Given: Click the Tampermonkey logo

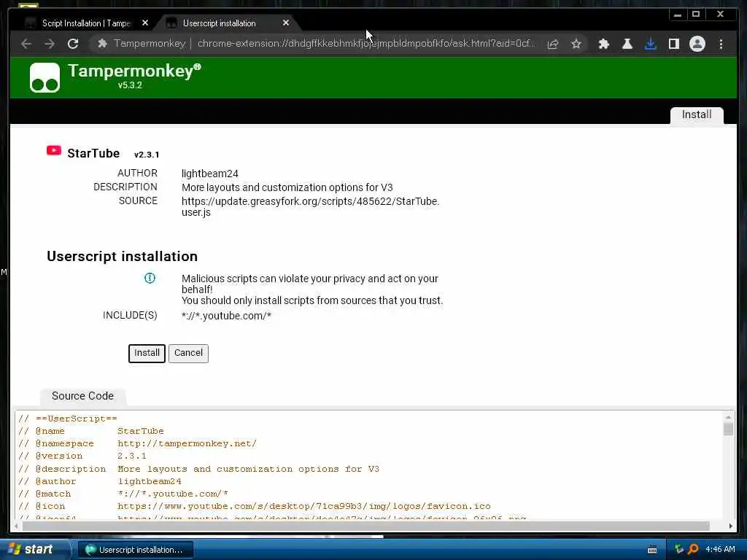Looking at the screenshot, I should click(44, 77).
